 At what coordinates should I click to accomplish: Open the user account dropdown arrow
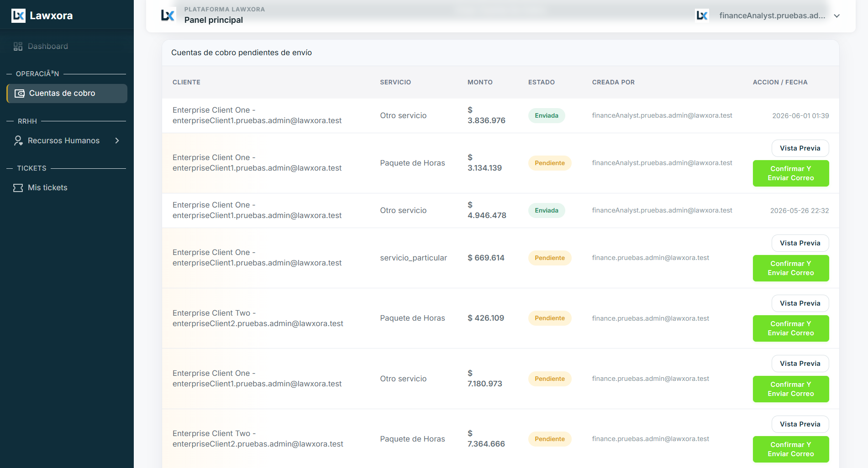point(837,16)
